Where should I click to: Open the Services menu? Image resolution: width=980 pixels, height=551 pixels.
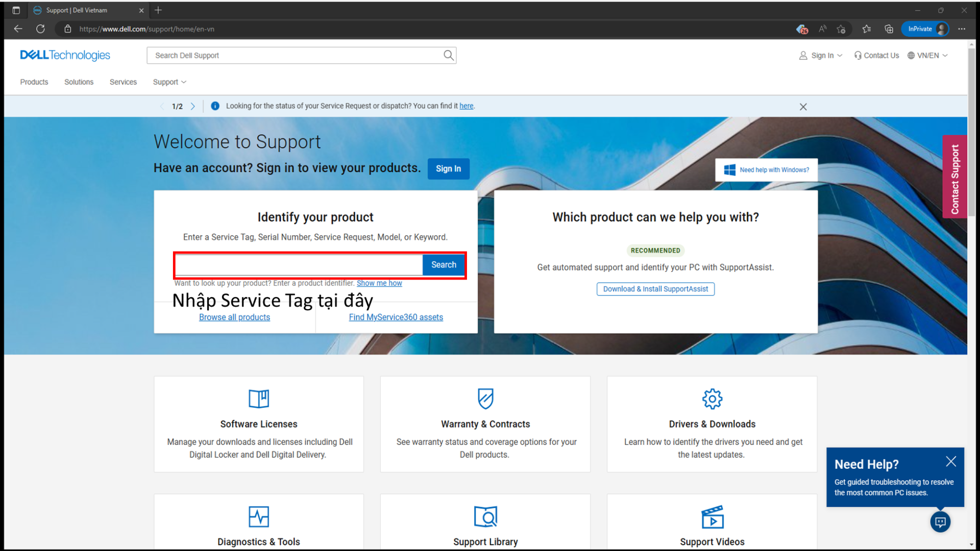123,82
